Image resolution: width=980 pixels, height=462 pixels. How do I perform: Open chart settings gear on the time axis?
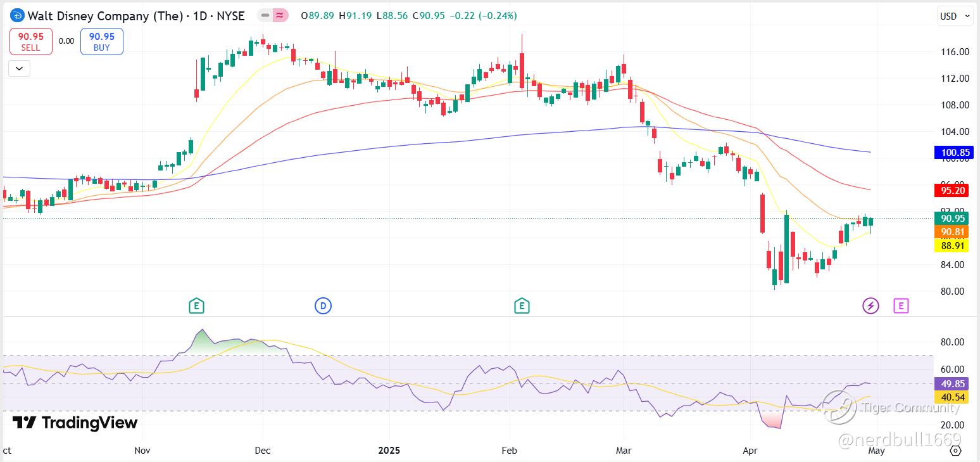(x=955, y=451)
